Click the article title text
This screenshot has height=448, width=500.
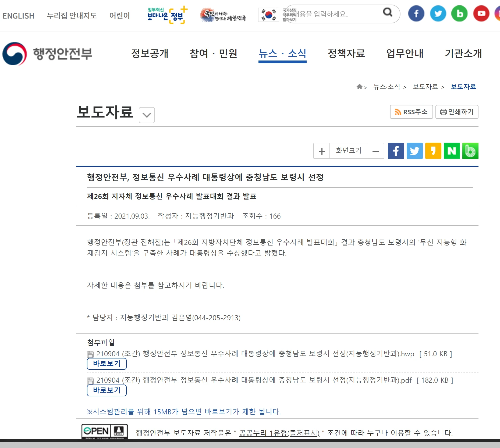(x=205, y=177)
